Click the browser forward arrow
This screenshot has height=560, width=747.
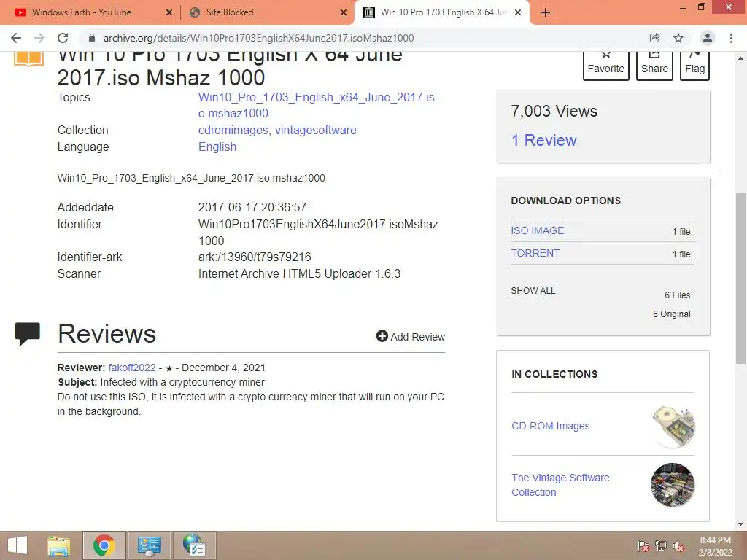click(x=39, y=38)
